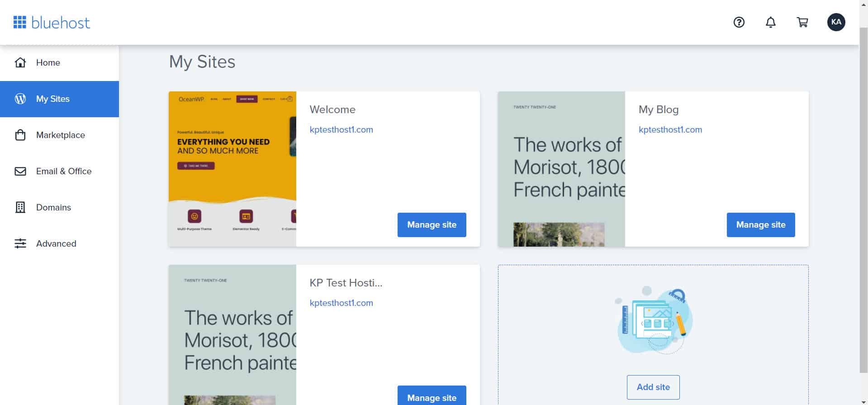Click the My Sites page heading
This screenshot has width=868, height=405.
pyautogui.click(x=202, y=62)
